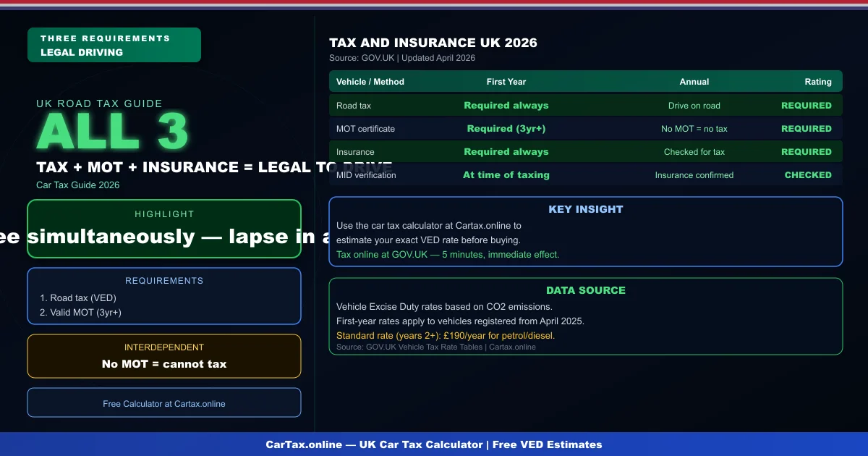Open the Free Calculator at Cartax.online
The height and width of the screenshot is (456, 868).
coord(164,403)
